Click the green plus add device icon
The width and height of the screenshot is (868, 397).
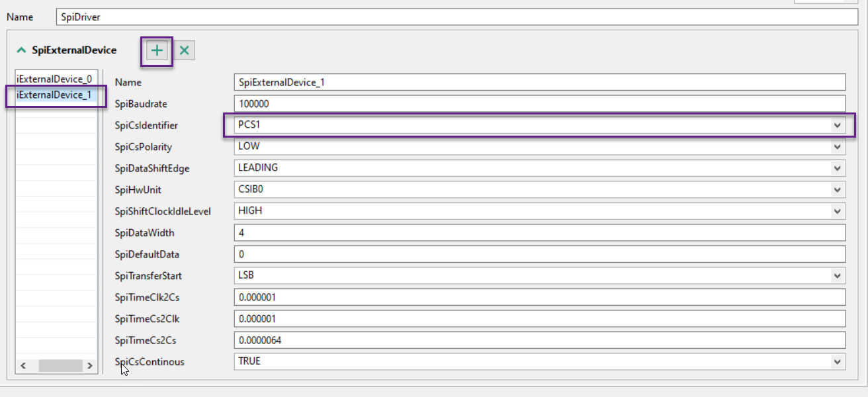coord(157,50)
